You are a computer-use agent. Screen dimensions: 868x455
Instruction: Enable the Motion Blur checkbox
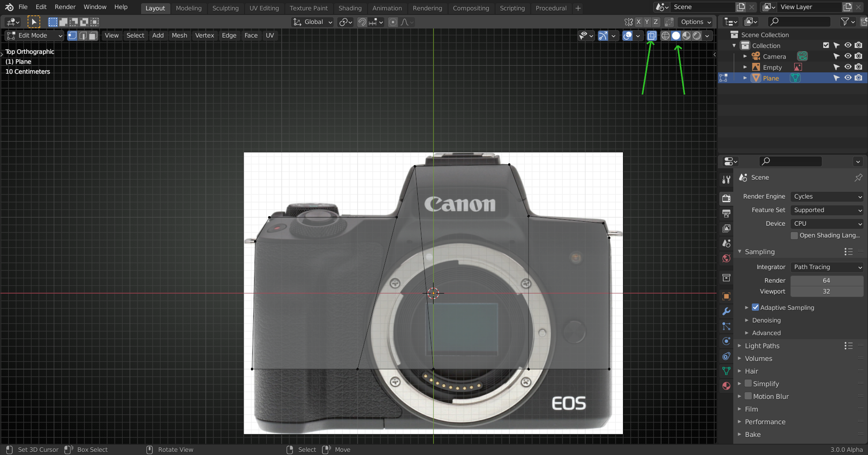point(749,396)
